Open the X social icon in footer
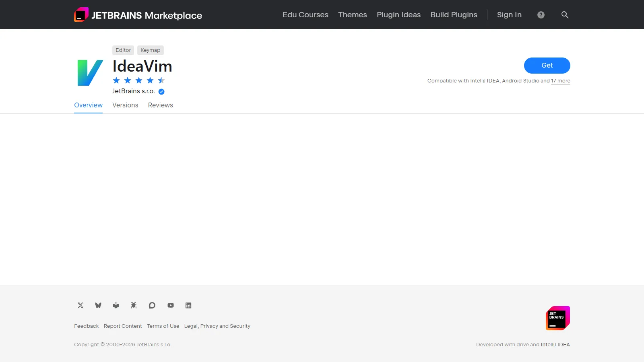644x362 pixels. 80,305
